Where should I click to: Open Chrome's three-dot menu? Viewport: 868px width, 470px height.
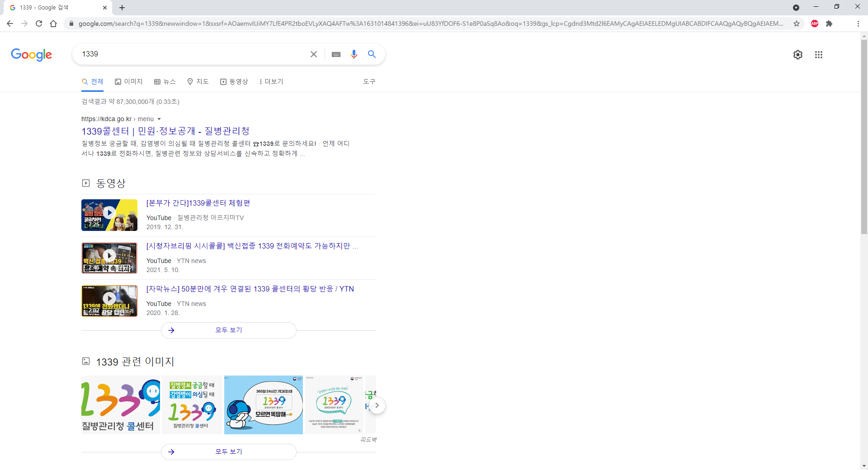click(858, 23)
